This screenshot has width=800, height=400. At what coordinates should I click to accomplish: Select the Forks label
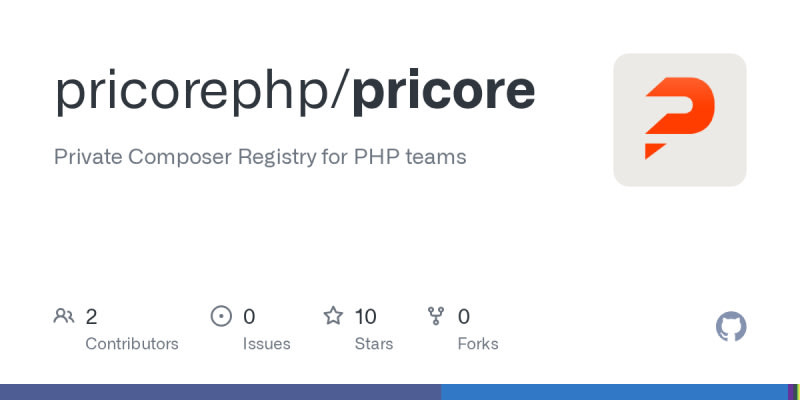[x=477, y=344]
